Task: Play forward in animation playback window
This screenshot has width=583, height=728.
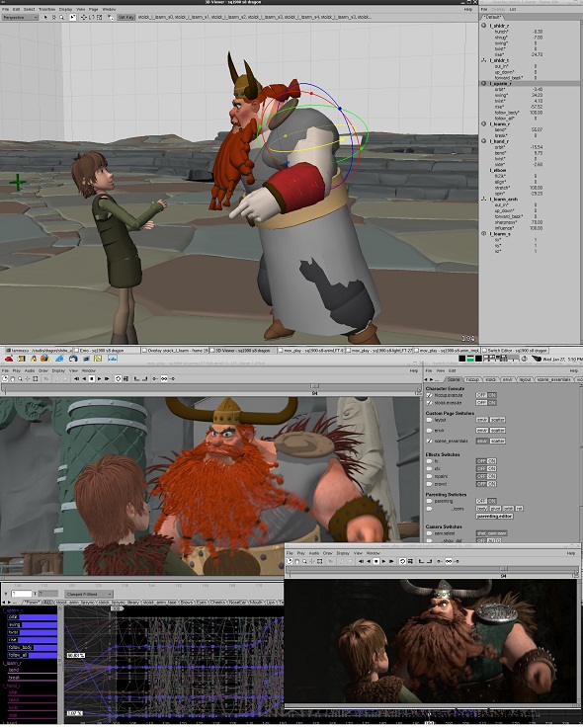Action: point(99,379)
